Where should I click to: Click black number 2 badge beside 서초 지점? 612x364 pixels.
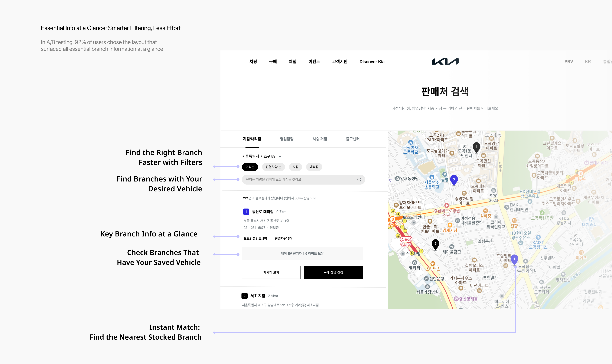pyautogui.click(x=244, y=296)
